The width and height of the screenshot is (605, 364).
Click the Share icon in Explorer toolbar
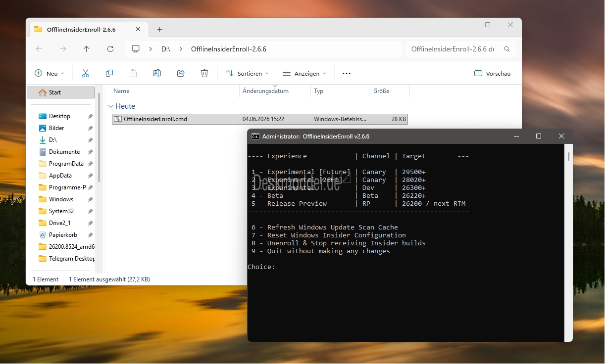point(181,73)
